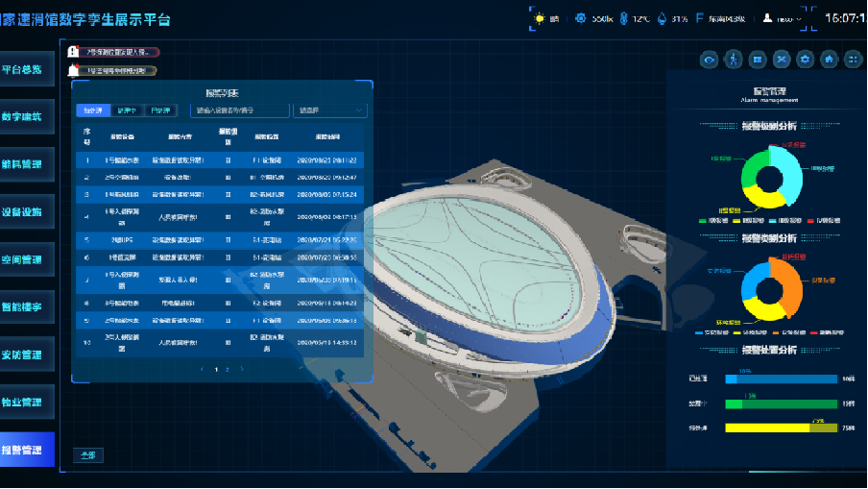Viewport: 868px width, 489px height.
Task: Open 安防管理 in the left sidebar
Action: click(x=23, y=355)
